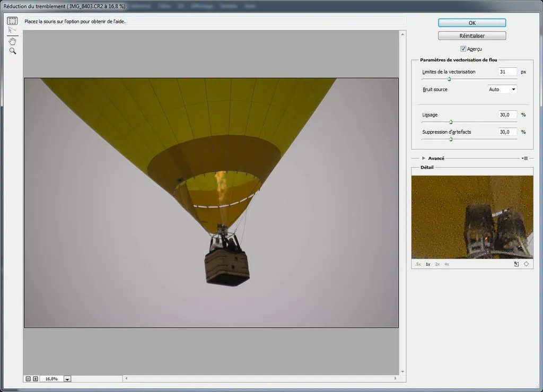Click the zoom out minus button

[x=28, y=379]
